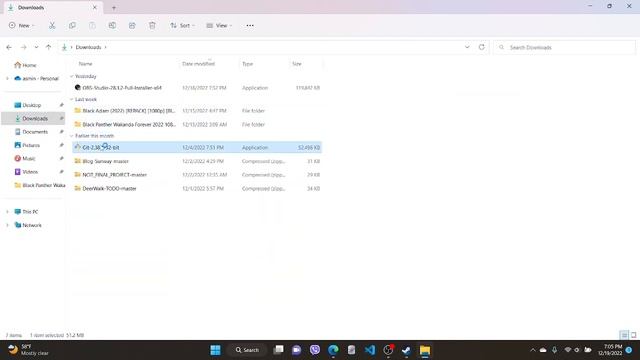Open the Chat app on taskbar
Viewport: 640px width, 360px height.
point(296,350)
